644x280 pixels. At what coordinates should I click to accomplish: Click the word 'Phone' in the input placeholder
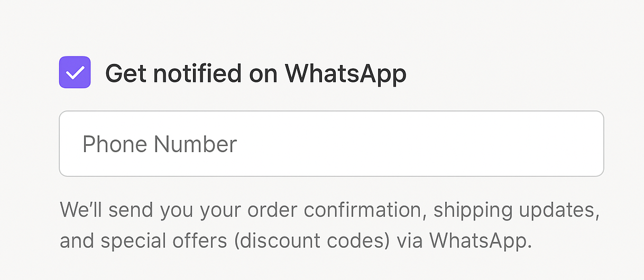pyautogui.click(x=115, y=144)
